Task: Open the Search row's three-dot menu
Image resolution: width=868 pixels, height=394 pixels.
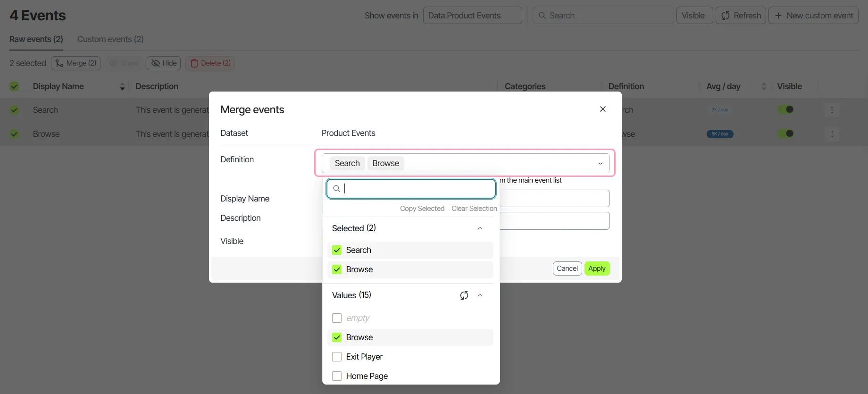Action: coord(832,110)
